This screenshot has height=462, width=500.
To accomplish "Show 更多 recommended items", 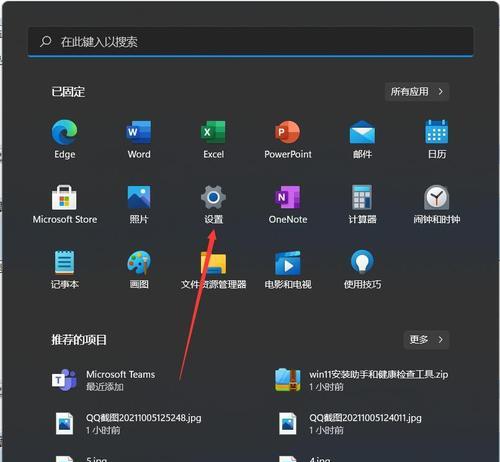I will pyautogui.click(x=426, y=340).
